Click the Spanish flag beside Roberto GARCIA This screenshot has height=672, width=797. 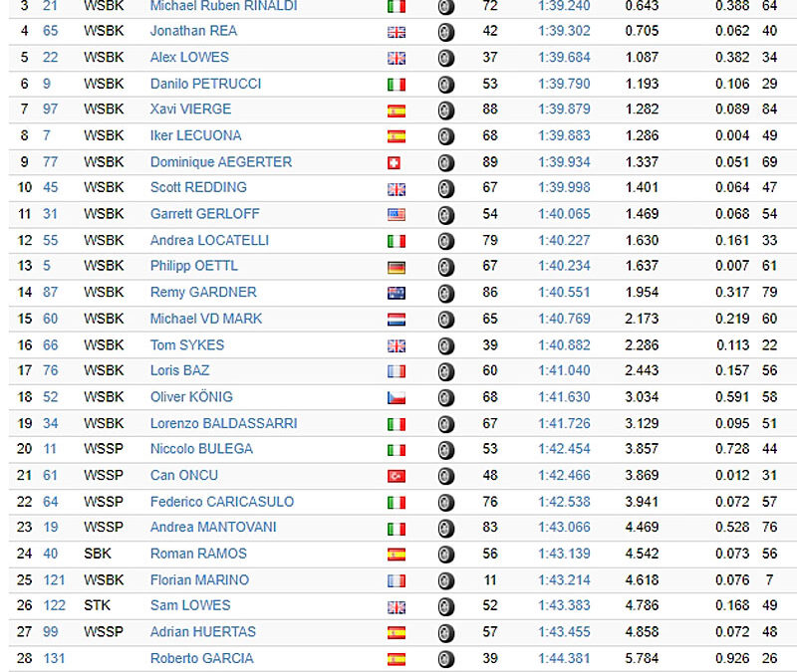397,659
